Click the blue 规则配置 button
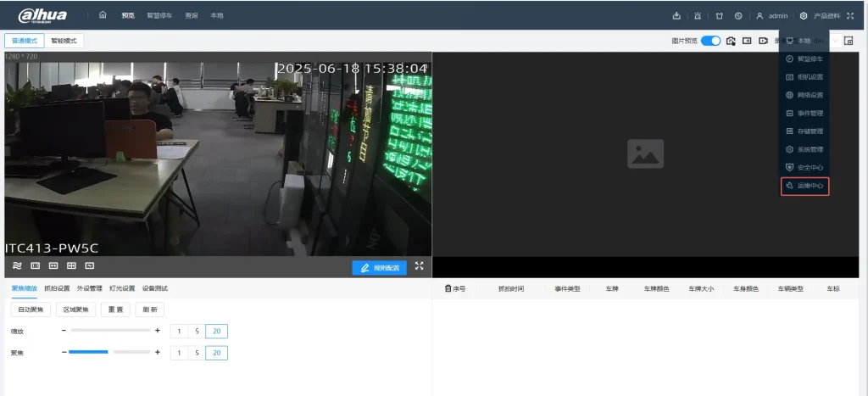 [x=380, y=267]
